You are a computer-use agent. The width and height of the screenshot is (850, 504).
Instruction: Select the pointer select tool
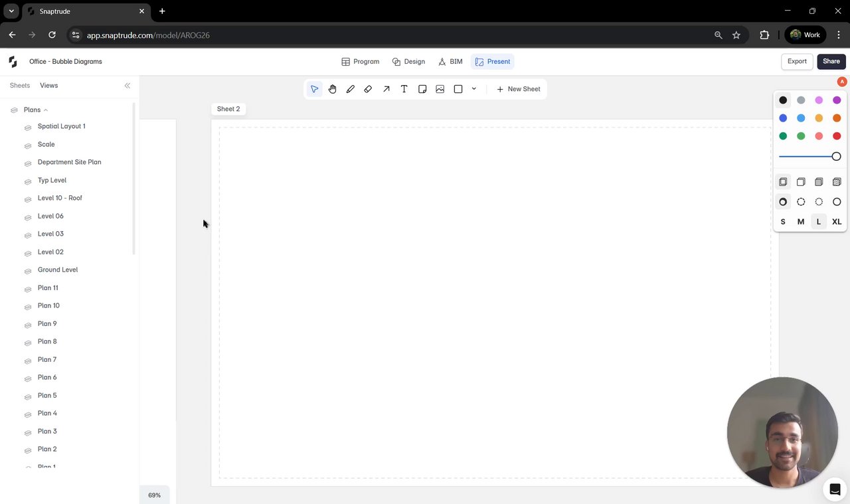[315, 89]
